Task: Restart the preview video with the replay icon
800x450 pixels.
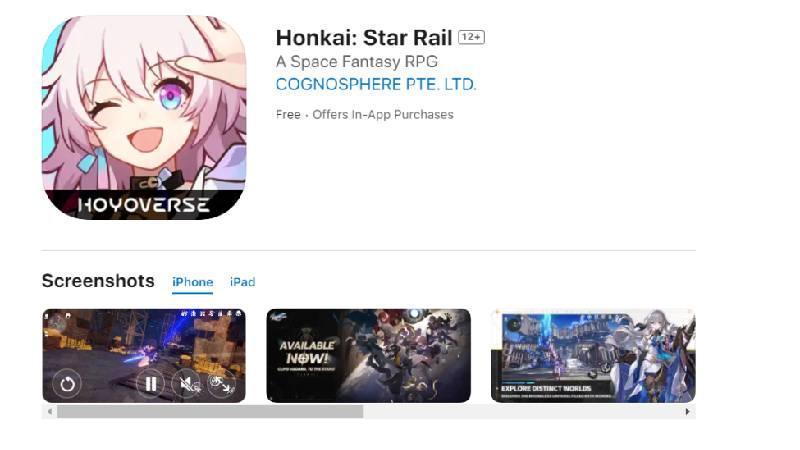Action: pos(67,384)
